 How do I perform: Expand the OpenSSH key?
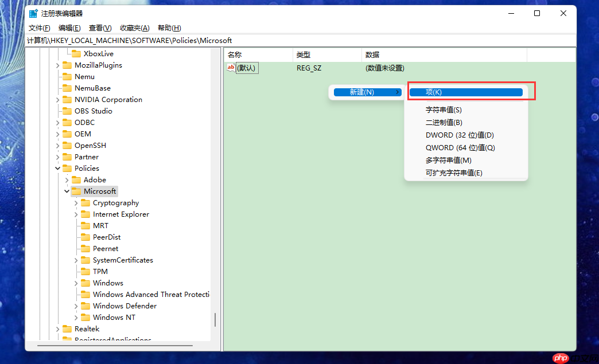[57, 145]
